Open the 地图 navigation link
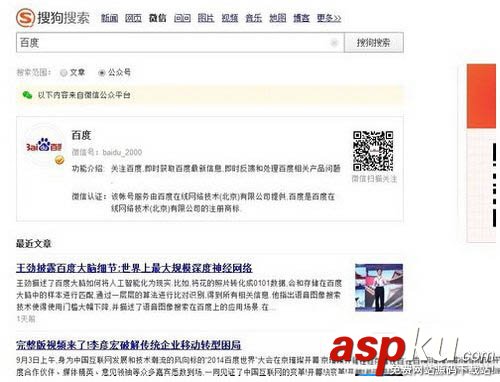 point(277,18)
